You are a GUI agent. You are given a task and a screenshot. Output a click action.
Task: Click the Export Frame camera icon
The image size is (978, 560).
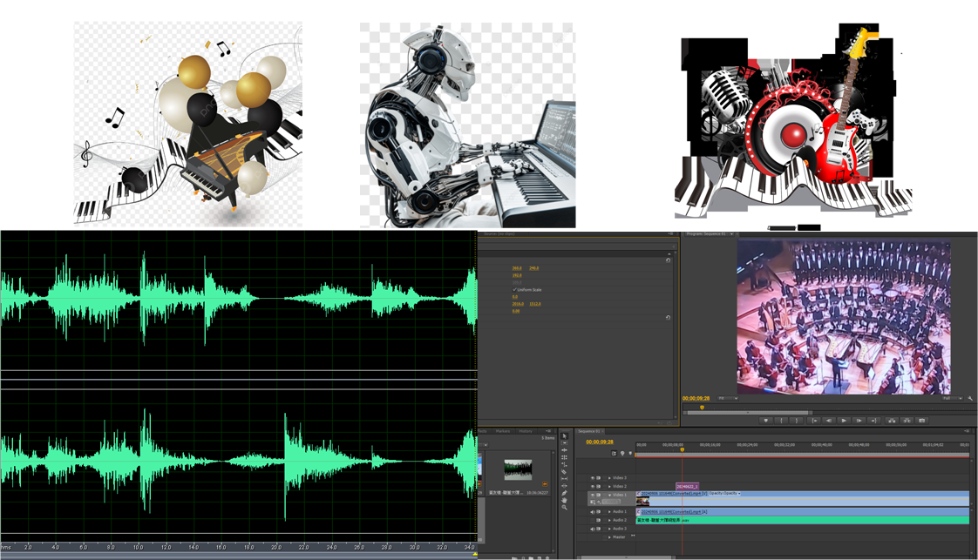pos(922,421)
